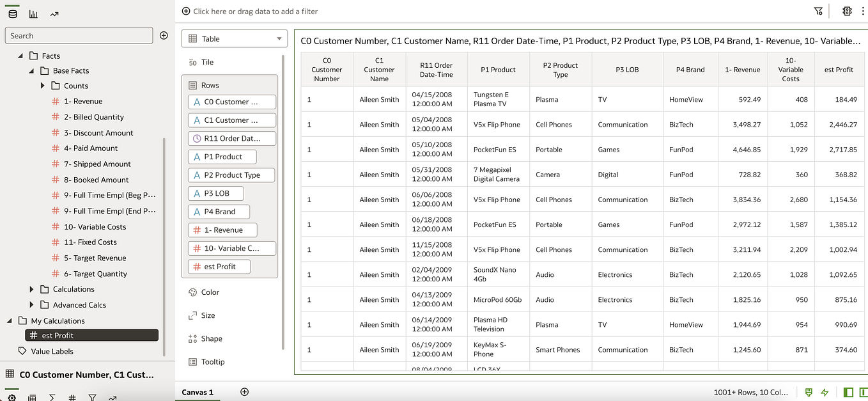This screenshot has height=401, width=868.
Task: Select the Data panel database icon
Action: point(12,13)
